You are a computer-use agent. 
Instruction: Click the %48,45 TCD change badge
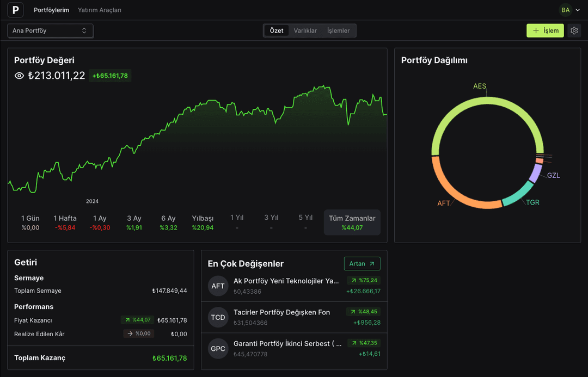tap(364, 312)
